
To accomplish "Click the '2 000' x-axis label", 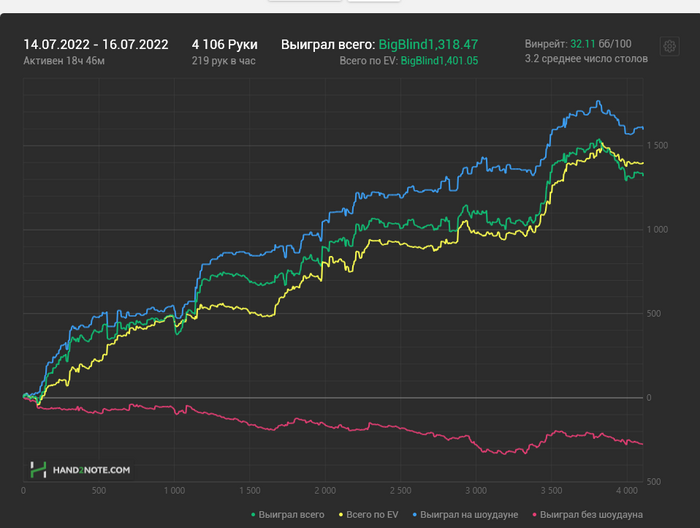I will [325, 491].
